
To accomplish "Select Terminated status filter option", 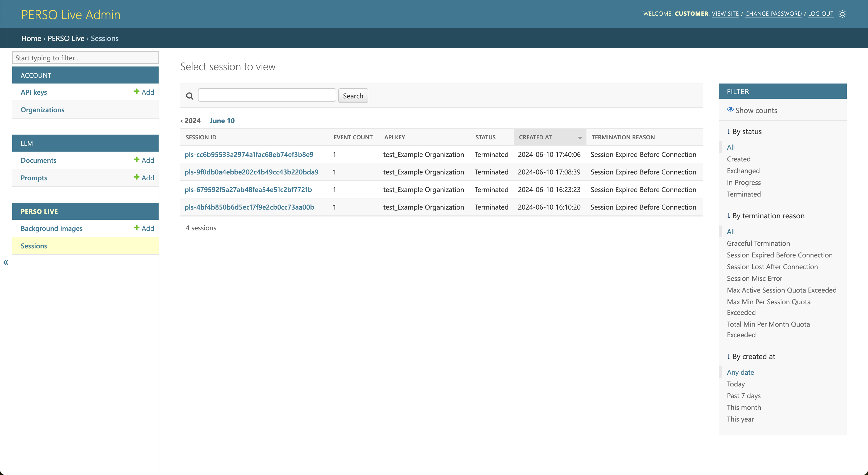I will click(x=743, y=194).
